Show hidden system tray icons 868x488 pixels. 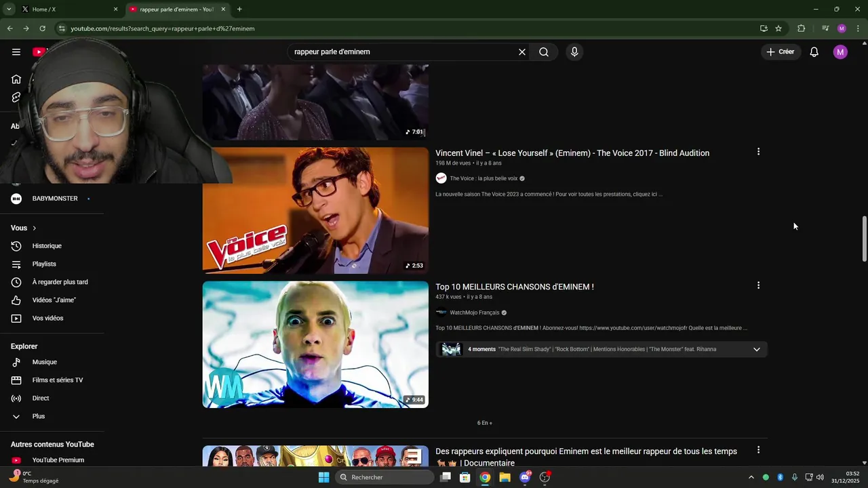click(751, 477)
